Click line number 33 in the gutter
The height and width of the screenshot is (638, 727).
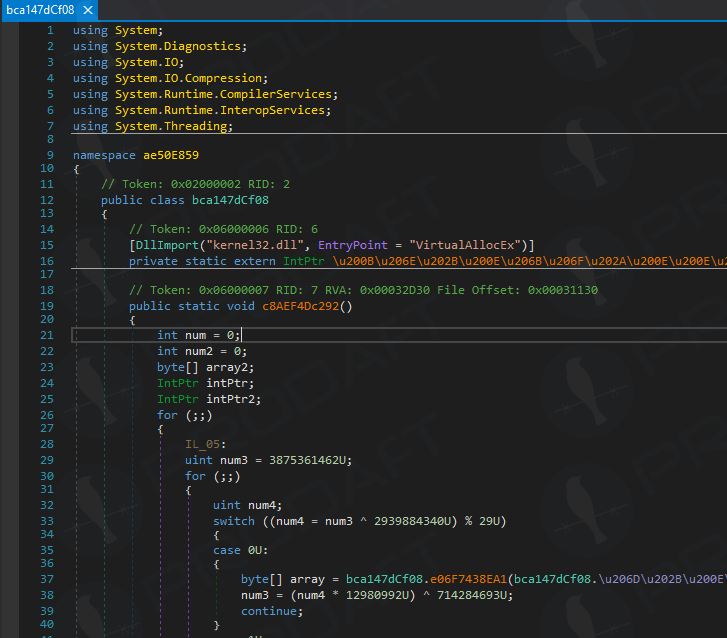[47, 522]
